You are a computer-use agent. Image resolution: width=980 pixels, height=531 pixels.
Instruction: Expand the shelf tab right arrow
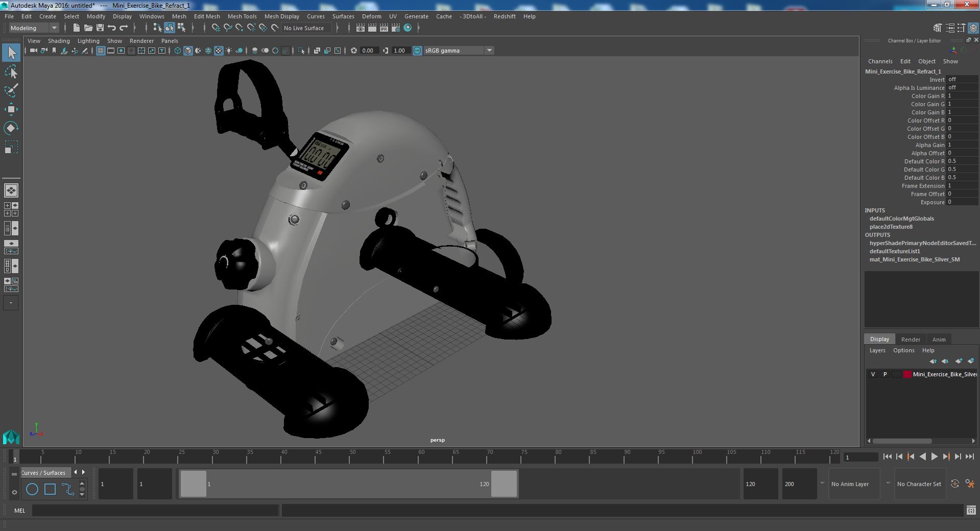pyautogui.click(x=84, y=472)
